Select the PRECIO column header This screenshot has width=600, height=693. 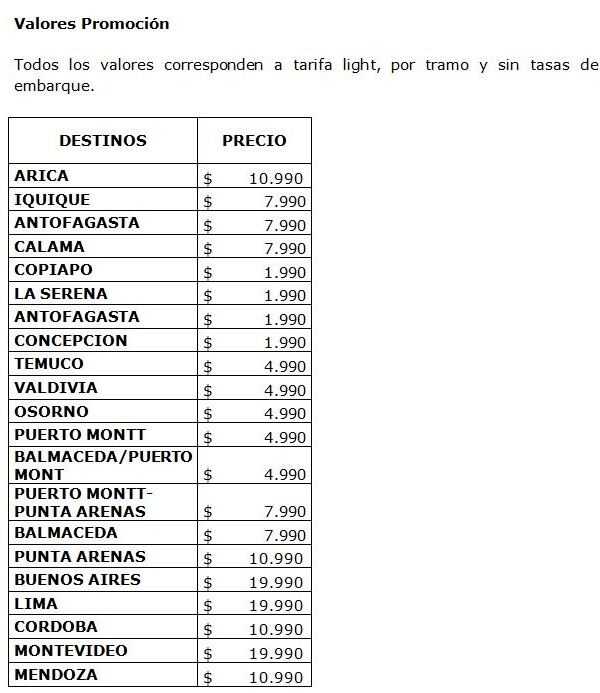pyautogui.click(x=254, y=141)
